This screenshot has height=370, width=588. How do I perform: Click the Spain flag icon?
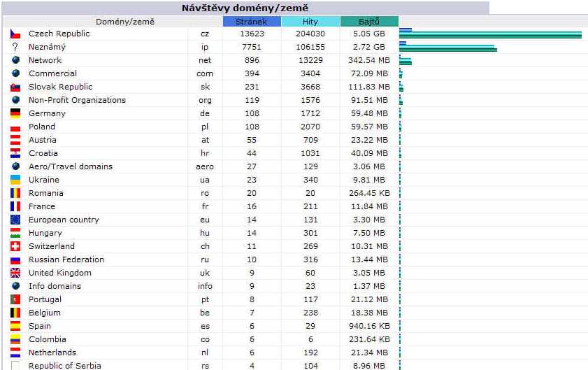coord(15,326)
